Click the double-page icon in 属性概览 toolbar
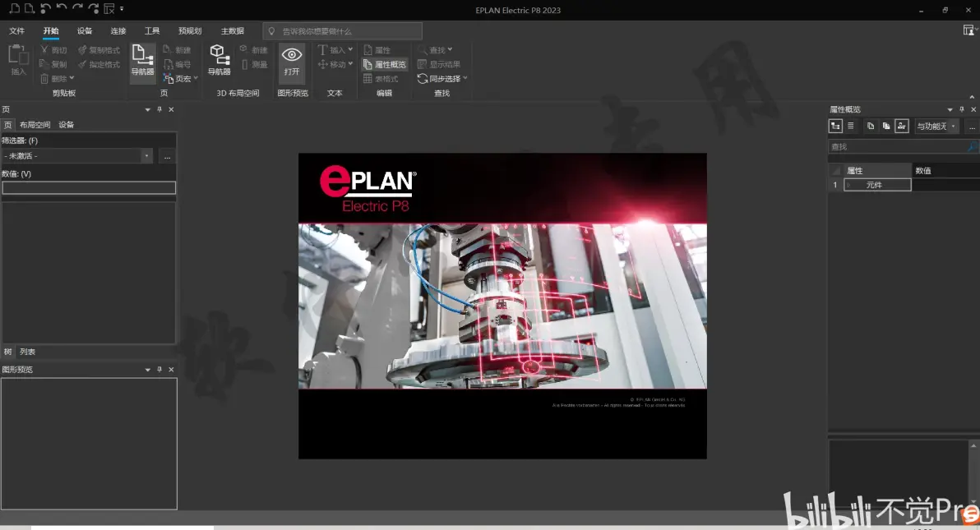Viewport: 980px width, 530px height. pos(885,126)
